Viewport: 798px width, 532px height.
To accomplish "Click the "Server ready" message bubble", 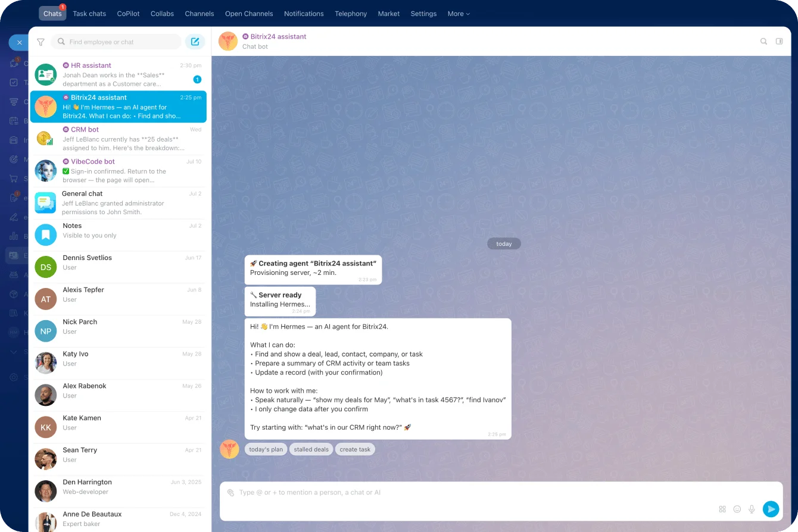I will (280, 302).
